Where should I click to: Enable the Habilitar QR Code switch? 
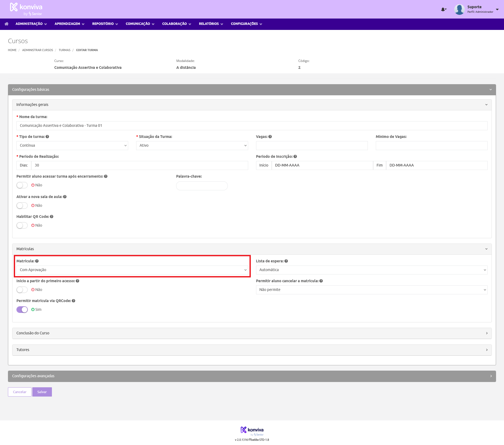coord(22,225)
